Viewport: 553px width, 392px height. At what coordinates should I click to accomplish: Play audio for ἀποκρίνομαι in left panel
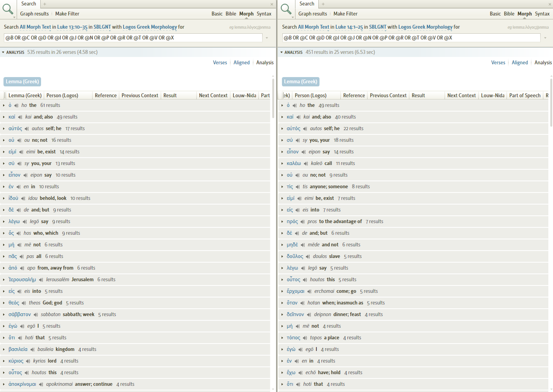pyautogui.click(x=41, y=384)
